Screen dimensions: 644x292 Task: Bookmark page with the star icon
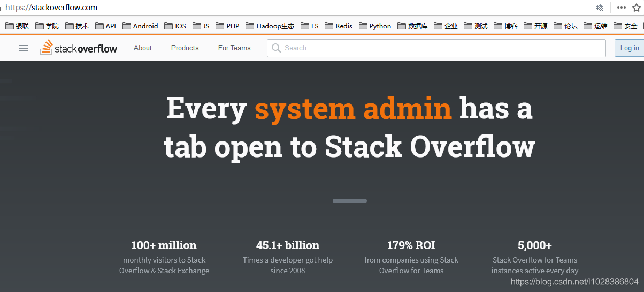637,8
